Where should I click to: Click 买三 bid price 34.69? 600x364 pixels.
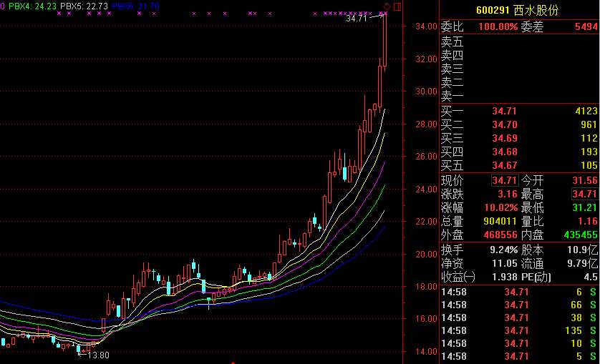pyautogui.click(x=504, y=139)
